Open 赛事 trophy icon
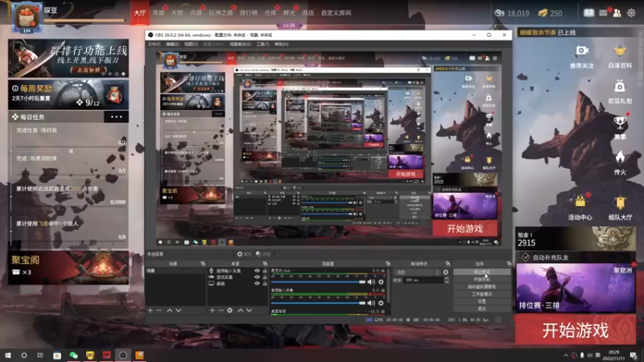644x362 pixels. pyautogui.click(x=620, y=122)
